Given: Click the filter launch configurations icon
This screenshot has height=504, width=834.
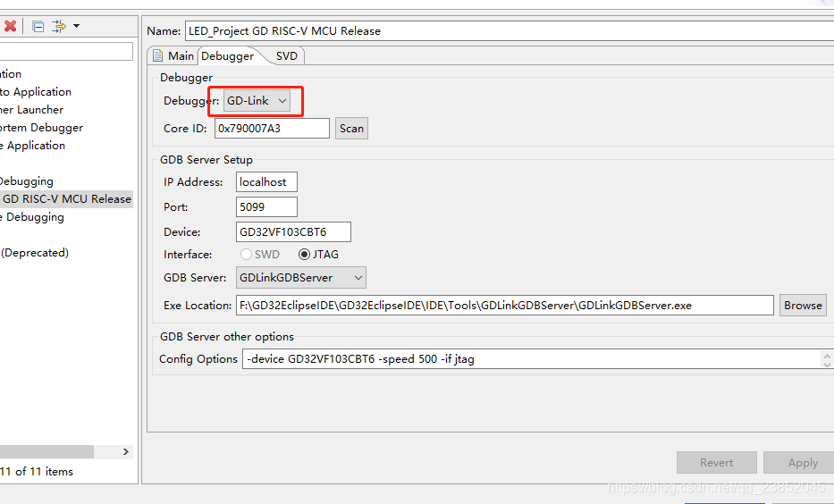Looking at the screenshot, I should pyautogui.click(x=58, y=26).
